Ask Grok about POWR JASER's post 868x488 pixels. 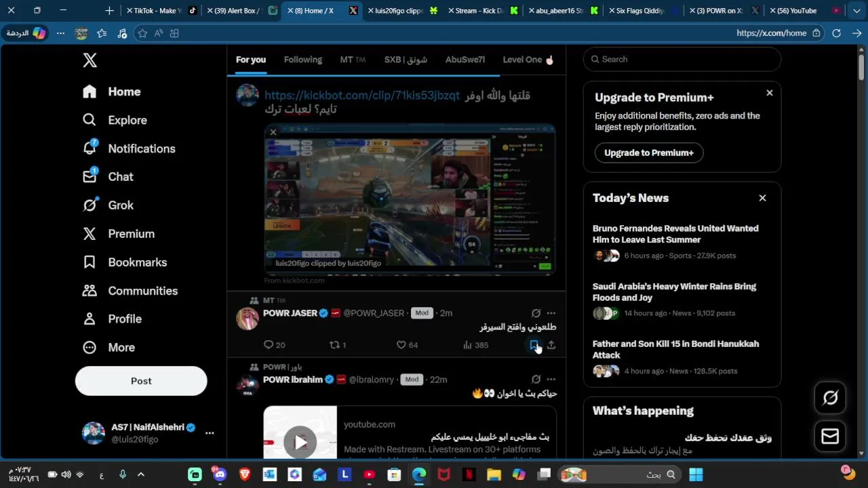536,313
